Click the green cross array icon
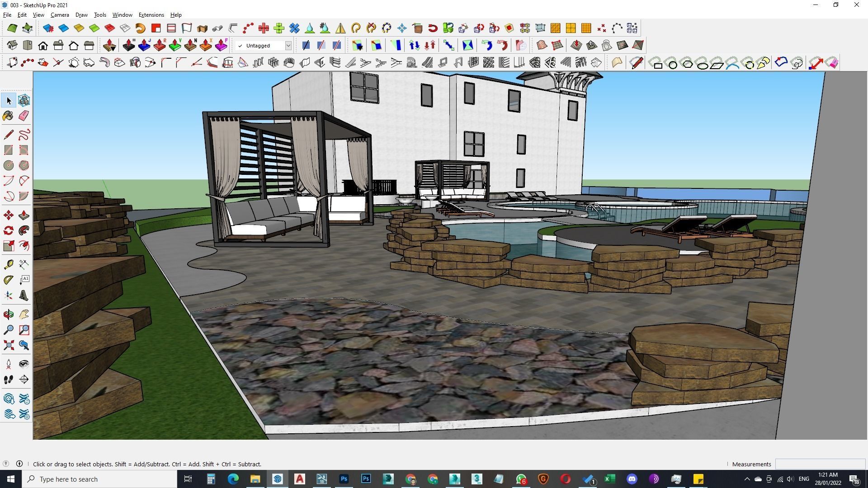The width and height of the screenshot is (868, 488). pos(279,28)
